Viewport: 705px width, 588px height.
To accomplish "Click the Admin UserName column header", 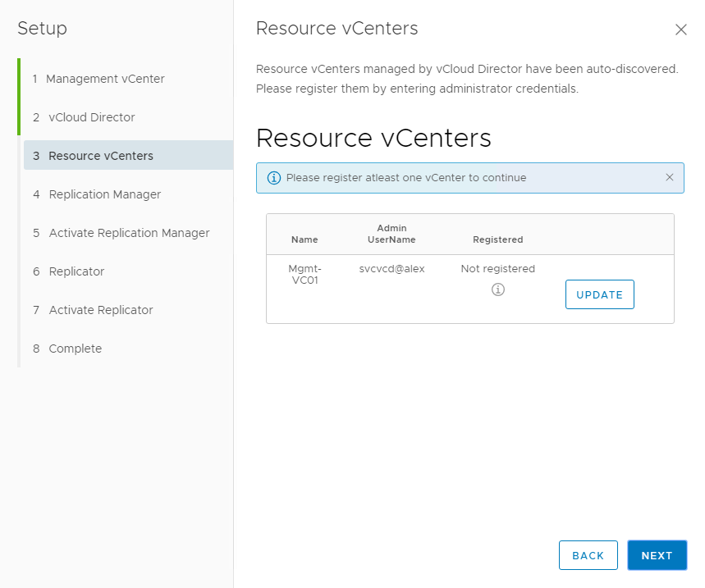I will click(391, 234).
